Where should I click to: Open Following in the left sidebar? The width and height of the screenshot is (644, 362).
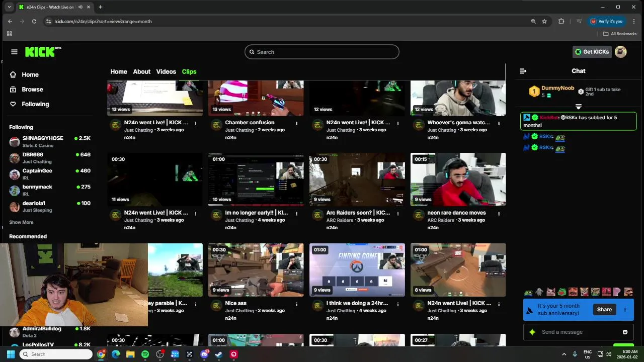click(x=35, y=104)
